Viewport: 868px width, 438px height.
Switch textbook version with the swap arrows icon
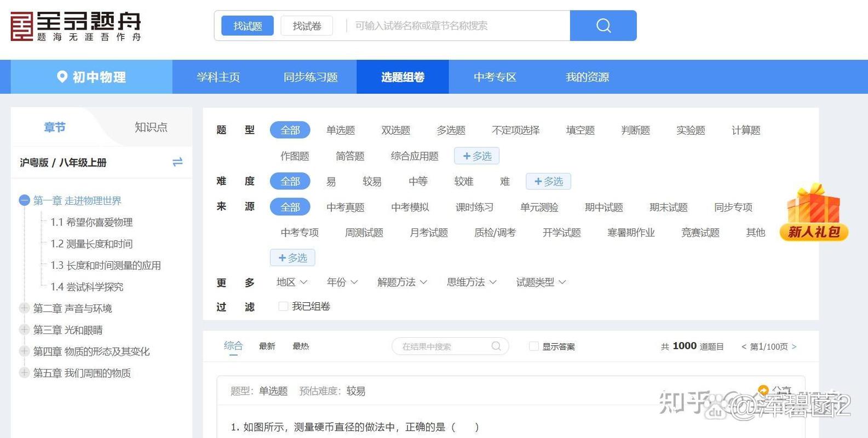click(177, 162)
